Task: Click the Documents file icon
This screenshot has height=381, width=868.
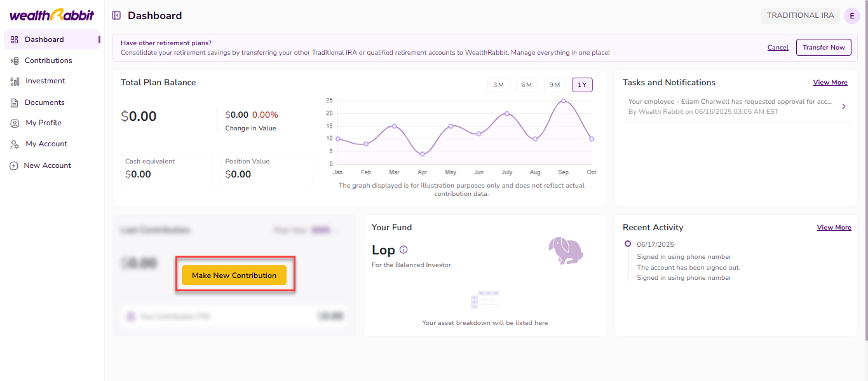Action: [x=14, y=102]
